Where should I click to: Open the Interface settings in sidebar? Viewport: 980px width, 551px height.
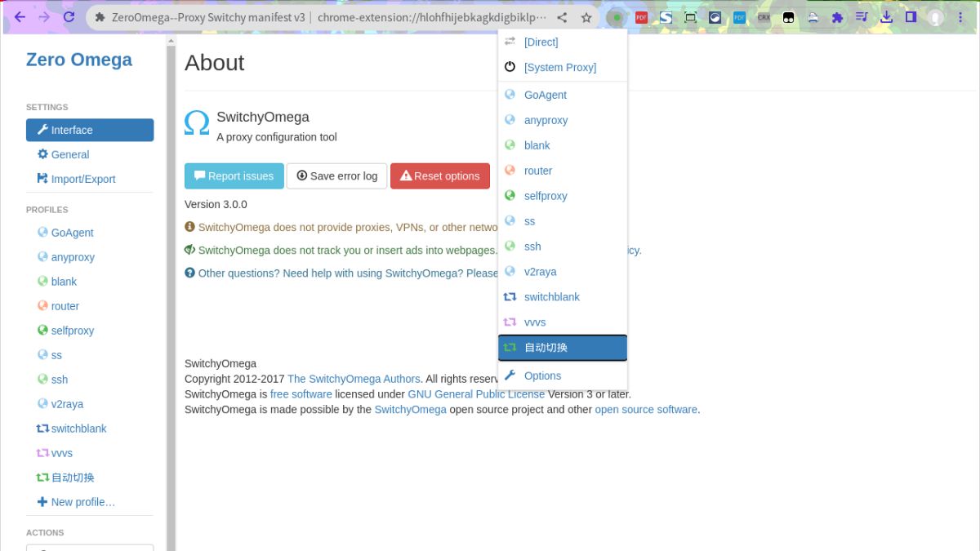coord(90,130)
